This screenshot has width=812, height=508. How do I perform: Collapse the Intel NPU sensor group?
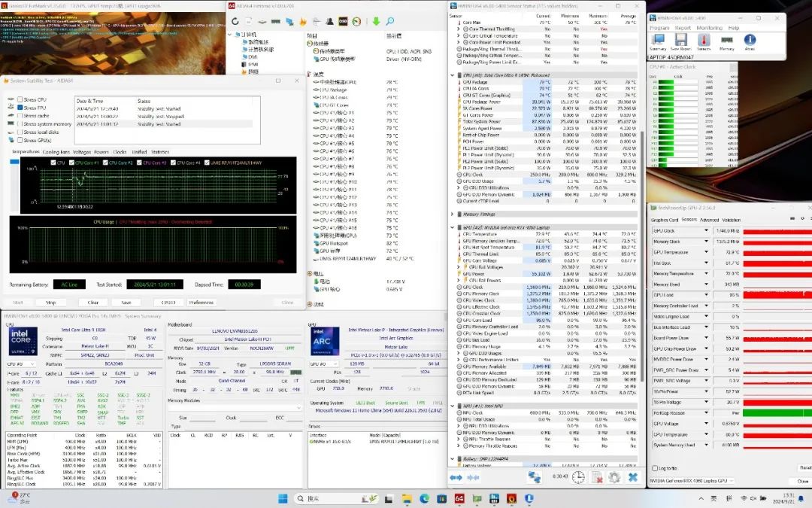tap(453, 406)
